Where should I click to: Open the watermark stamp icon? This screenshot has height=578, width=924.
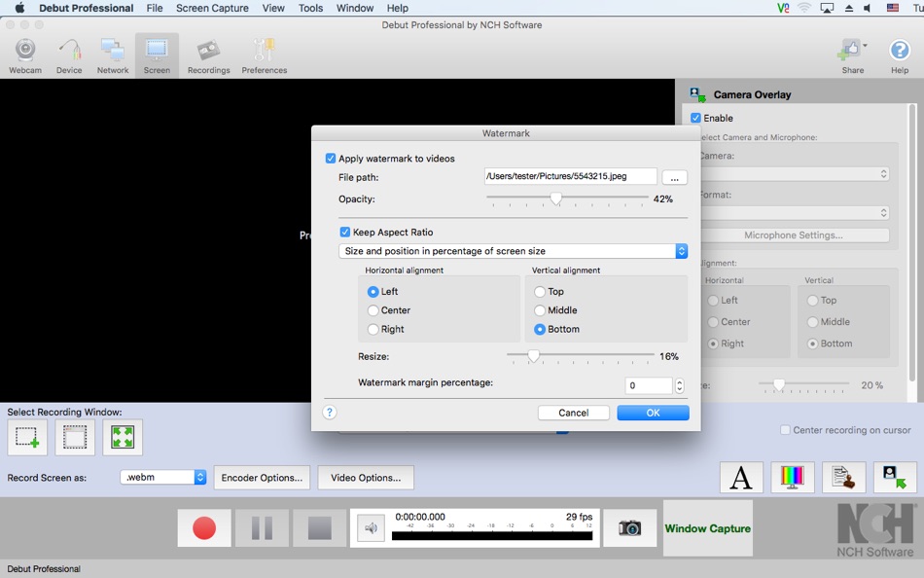843,477
